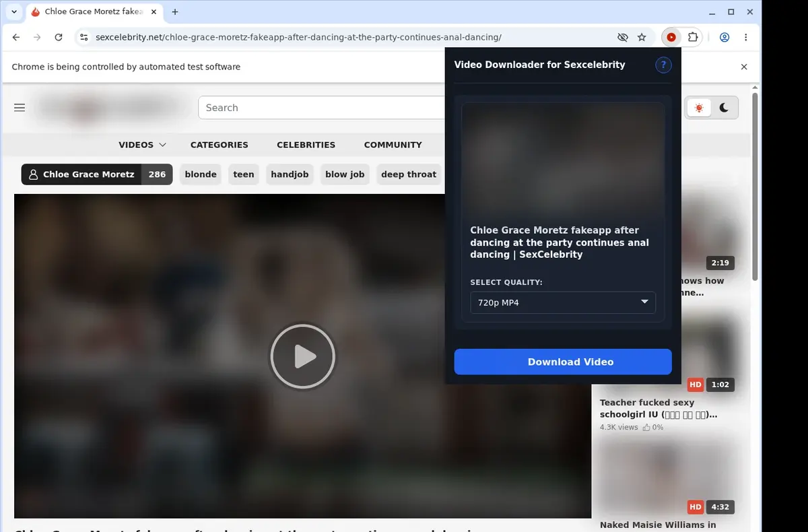Viewport: 808px width, 532px height.
Task: Expand the VIDEOS menu
Action: (142, 145)
